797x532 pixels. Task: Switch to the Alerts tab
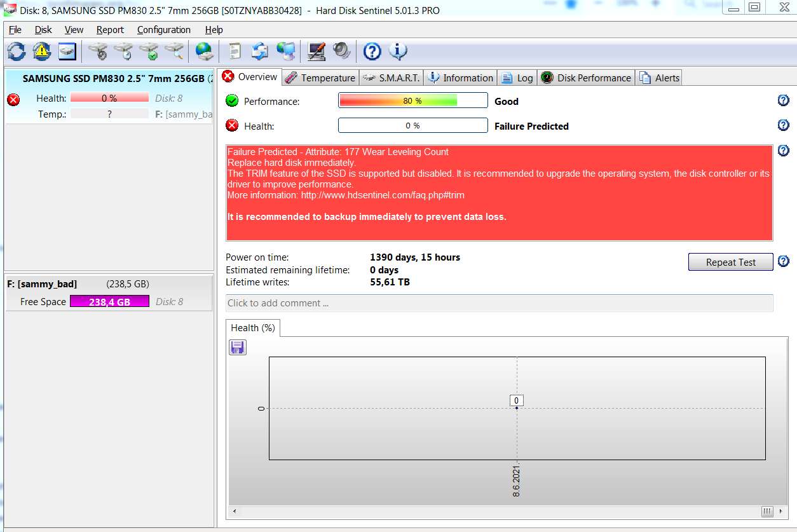point(659,78)
